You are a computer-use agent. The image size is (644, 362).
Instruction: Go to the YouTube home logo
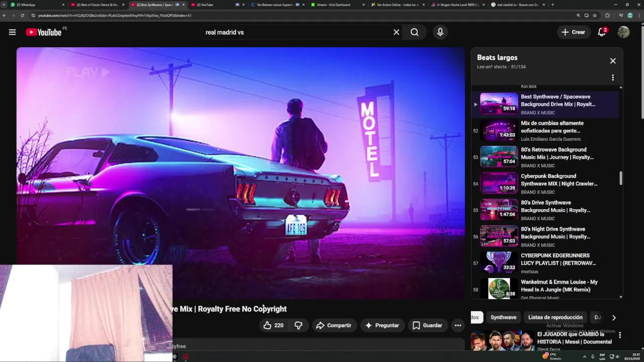44,32
